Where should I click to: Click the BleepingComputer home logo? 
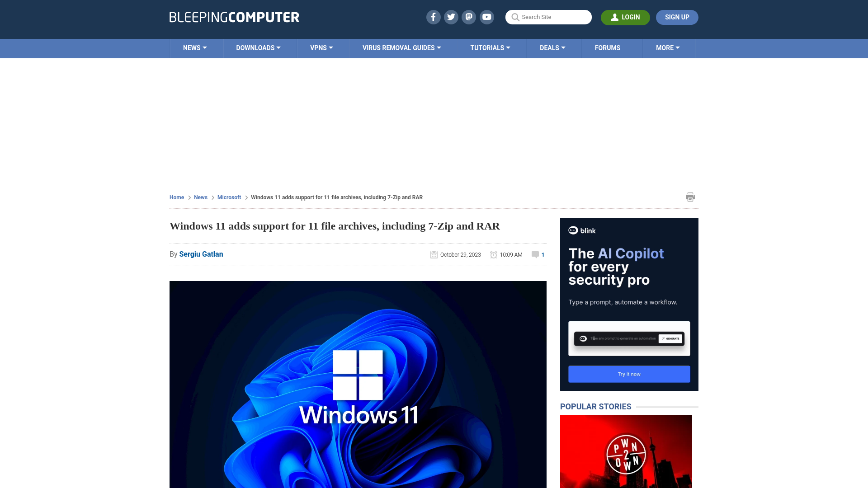coord(234,17)
